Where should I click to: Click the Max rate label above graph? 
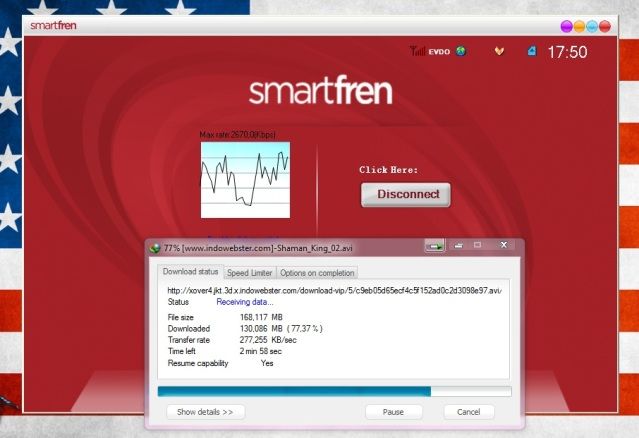(x=238, y=135)
